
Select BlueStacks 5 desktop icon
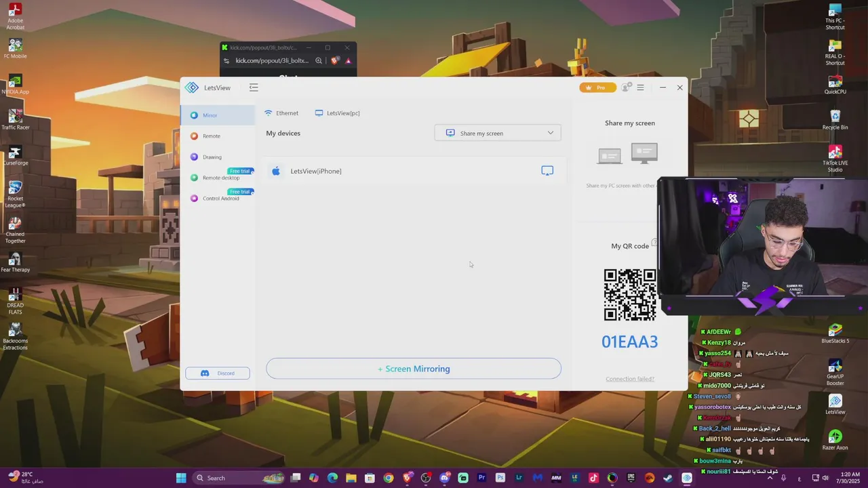point(835,333)
